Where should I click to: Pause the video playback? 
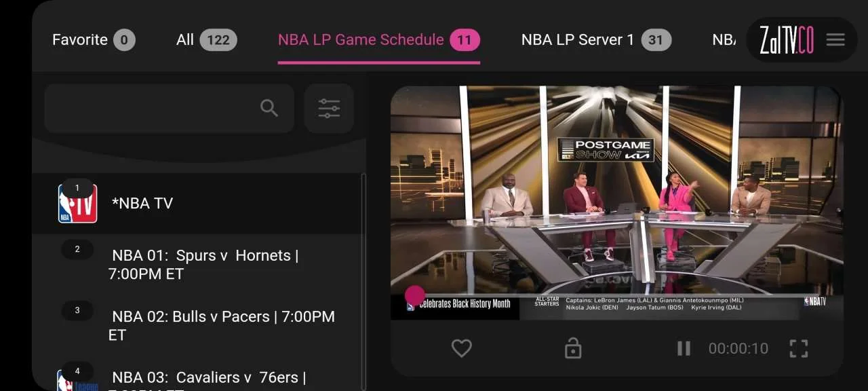[684, 349]
